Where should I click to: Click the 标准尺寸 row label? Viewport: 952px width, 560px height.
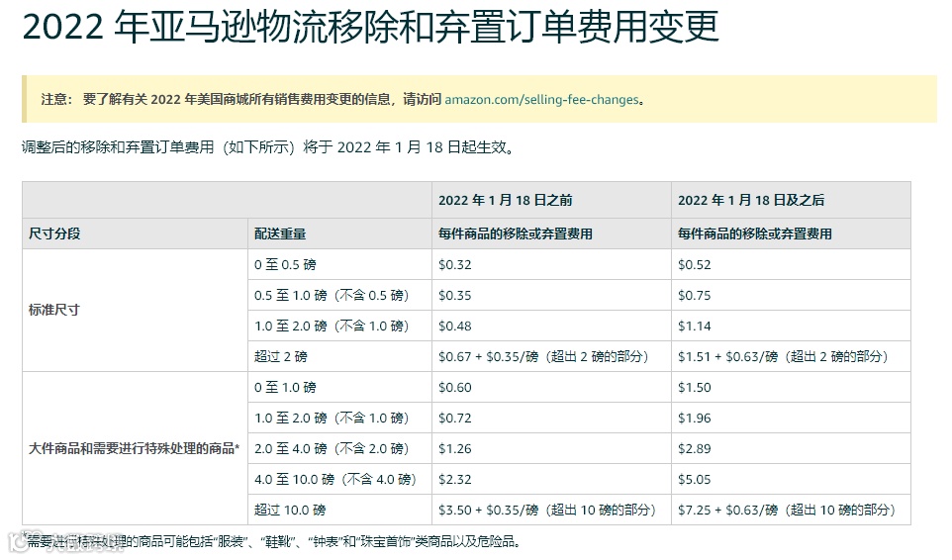pyautogui.click(x=54, y=310)
